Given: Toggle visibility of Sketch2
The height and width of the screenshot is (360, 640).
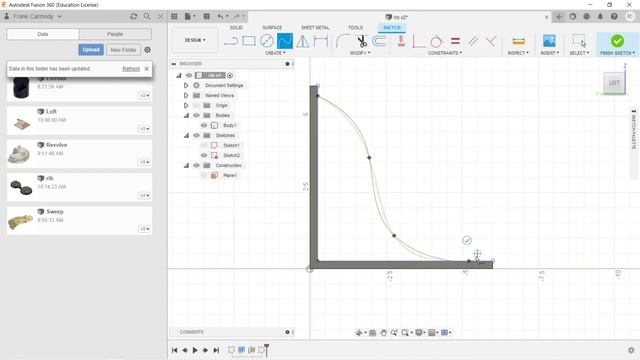Looking at the screenshot, I should (204, 156).
